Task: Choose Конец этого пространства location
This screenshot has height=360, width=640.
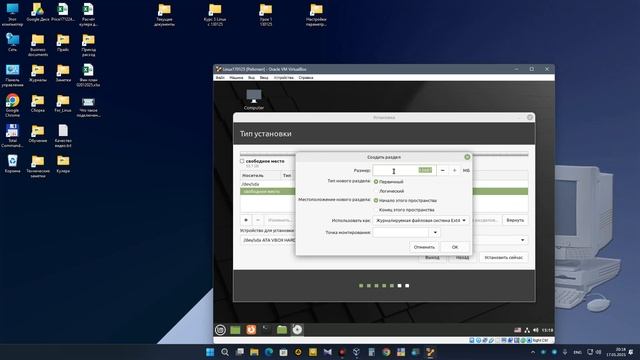Action: pyautogui.click(x=376, y=210)
